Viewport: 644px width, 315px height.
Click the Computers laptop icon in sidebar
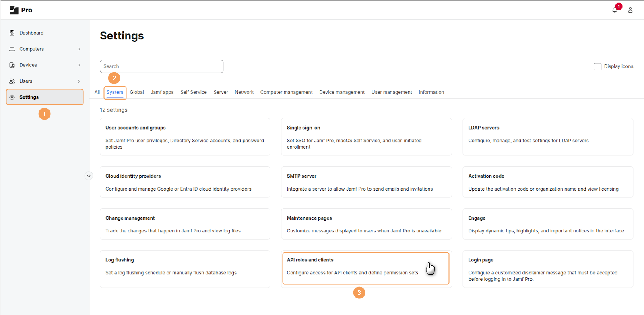point(12,49)
